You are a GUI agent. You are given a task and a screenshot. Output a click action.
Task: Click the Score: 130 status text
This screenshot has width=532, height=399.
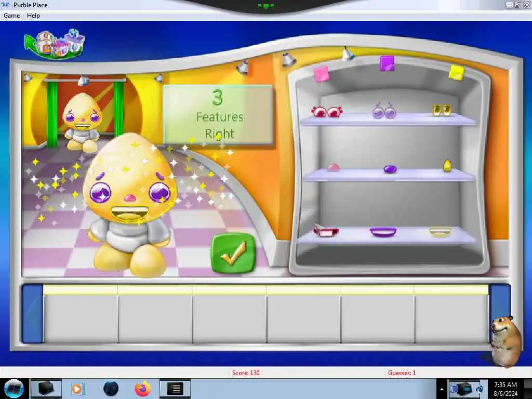pos(246,373)
